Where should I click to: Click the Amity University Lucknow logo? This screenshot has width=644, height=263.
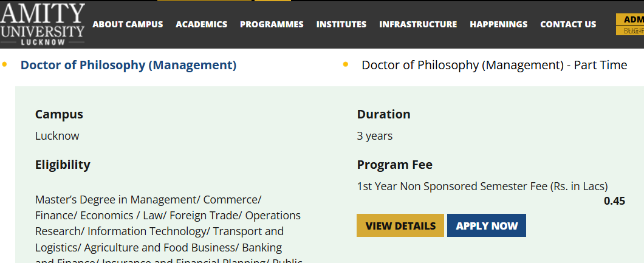click(43, 24)
